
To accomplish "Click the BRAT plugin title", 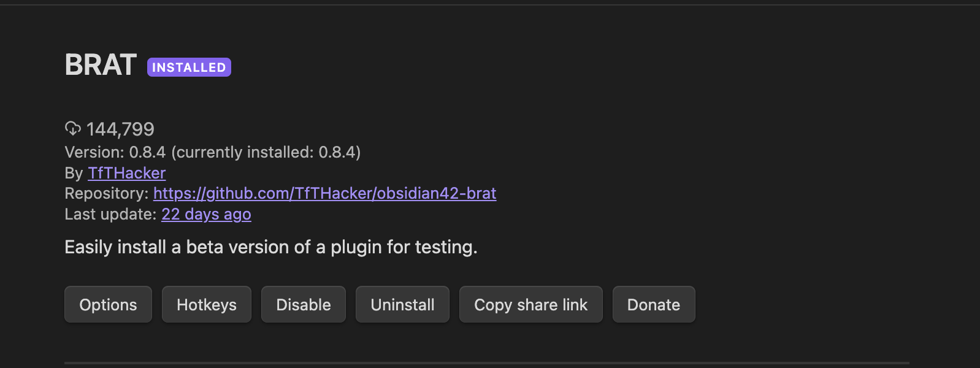I will [100, 64].
